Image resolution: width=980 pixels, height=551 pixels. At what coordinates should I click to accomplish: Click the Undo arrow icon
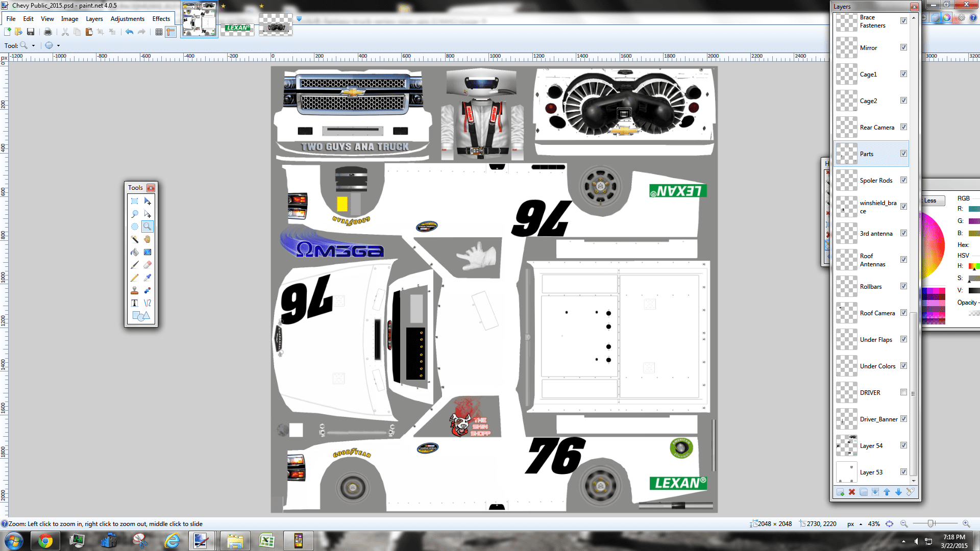pos(130,32)
